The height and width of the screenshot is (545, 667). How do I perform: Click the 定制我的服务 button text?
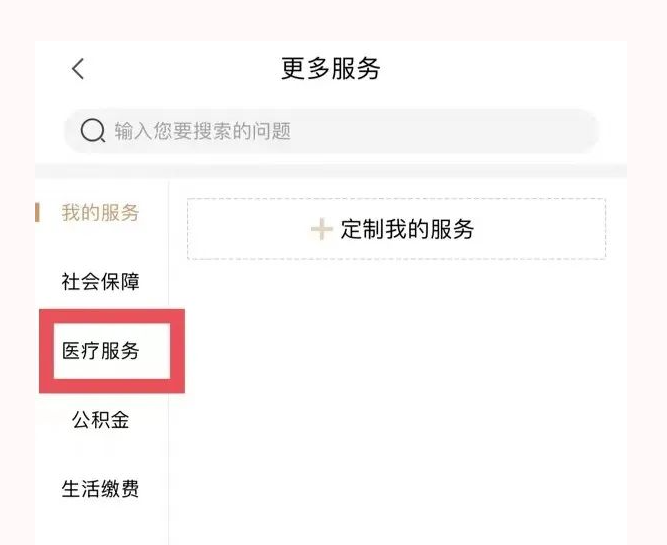tap(407, 229)
